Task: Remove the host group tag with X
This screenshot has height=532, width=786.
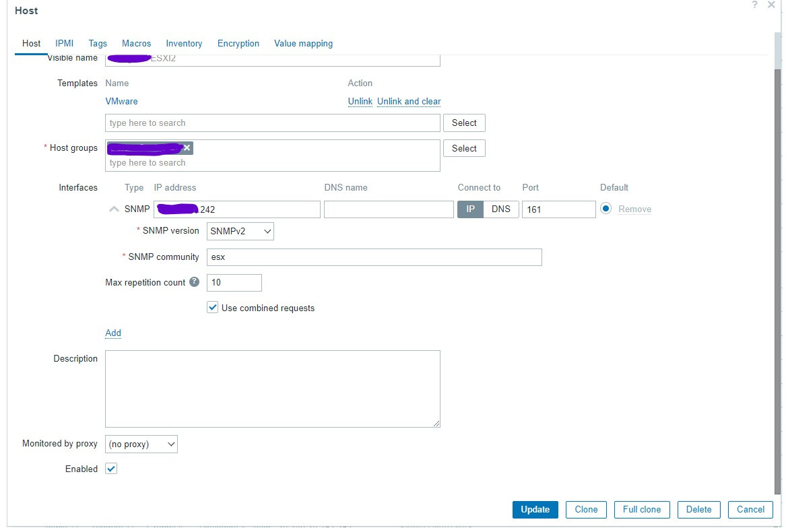Action: tap(187, 148)
